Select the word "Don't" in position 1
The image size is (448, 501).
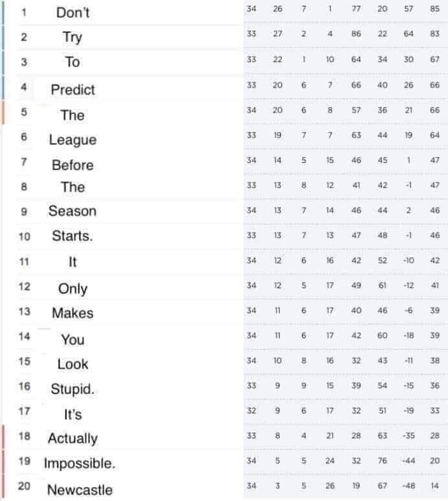tap(73, 13)
